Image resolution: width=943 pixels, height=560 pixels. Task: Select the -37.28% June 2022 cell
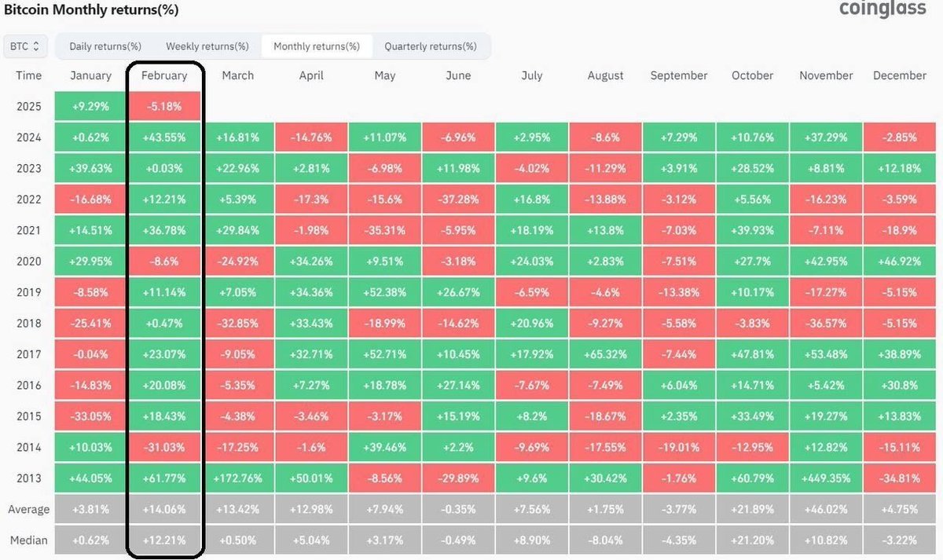point(458,199)
